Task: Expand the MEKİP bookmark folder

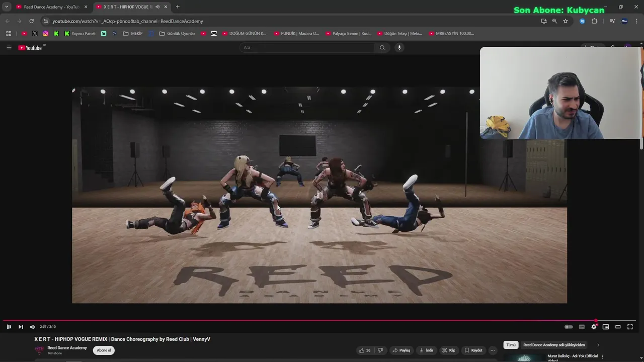Action: pyautogui.click(x=133, y=34)
